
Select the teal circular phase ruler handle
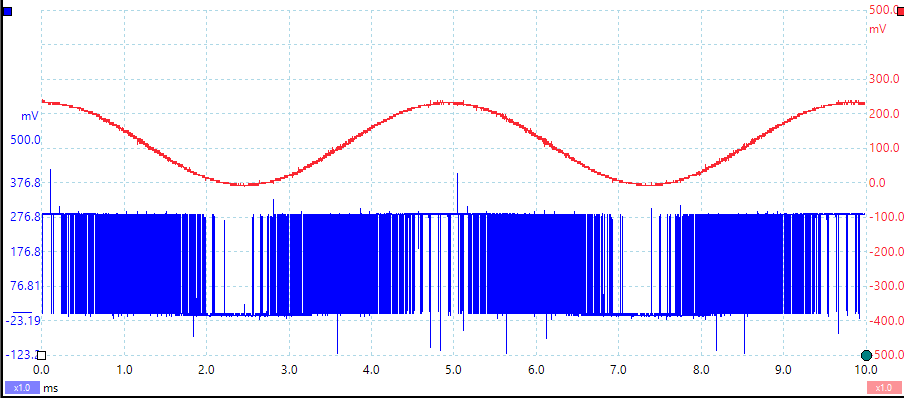click(x=865, y=355)
